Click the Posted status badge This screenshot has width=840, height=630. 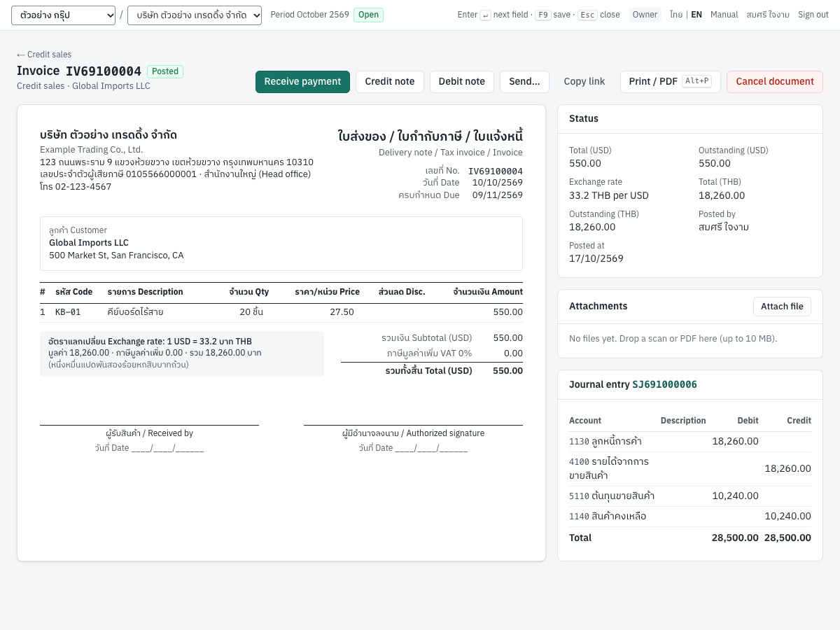[165, 71]
